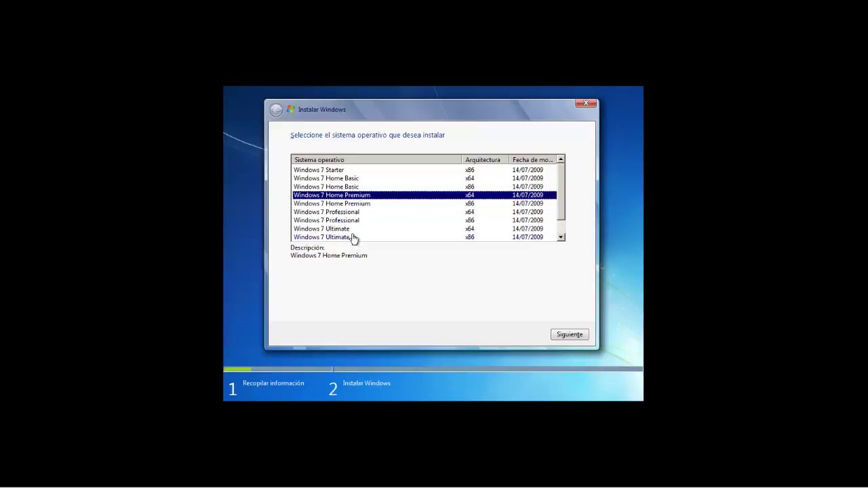
Task: Select Windows 7 Ultimate x64 row
Action: 425,228
